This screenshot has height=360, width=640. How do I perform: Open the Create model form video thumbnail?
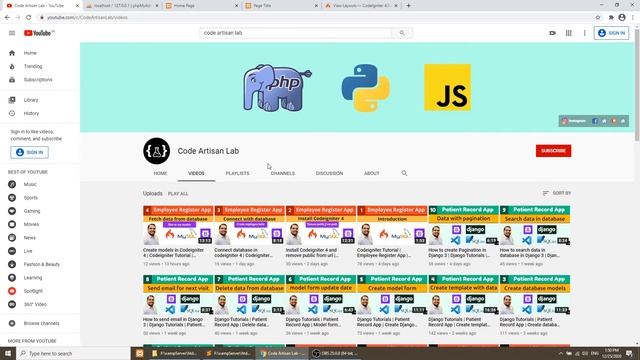pos(392,295)
